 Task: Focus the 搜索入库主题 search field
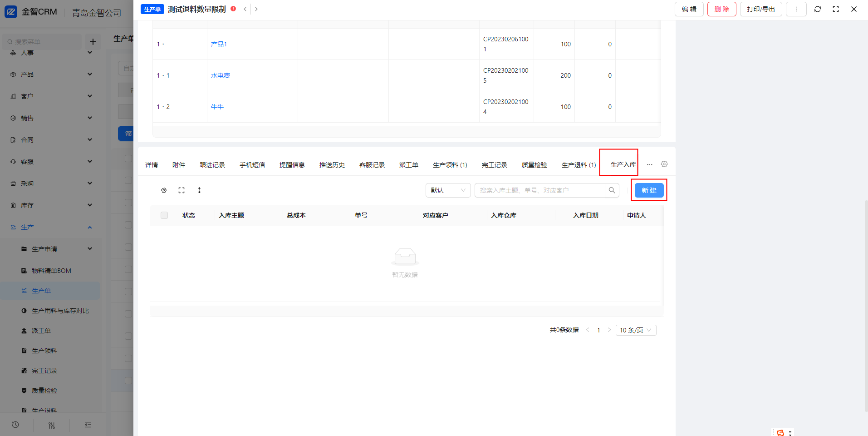pos(540,190)
